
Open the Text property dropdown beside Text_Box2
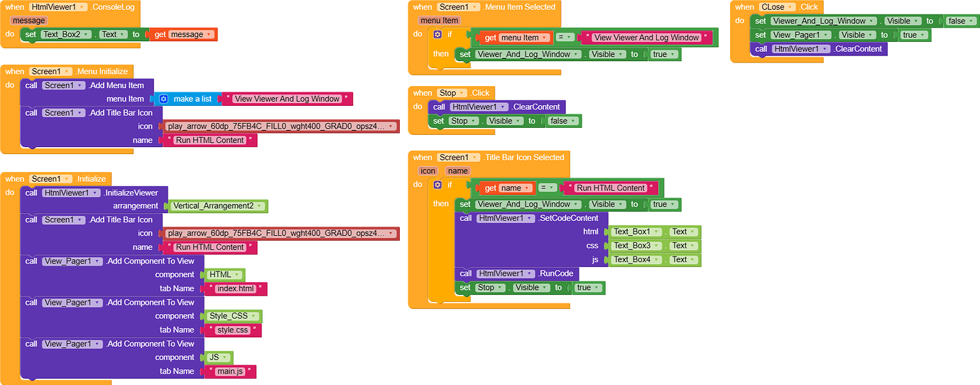(111, 34)
